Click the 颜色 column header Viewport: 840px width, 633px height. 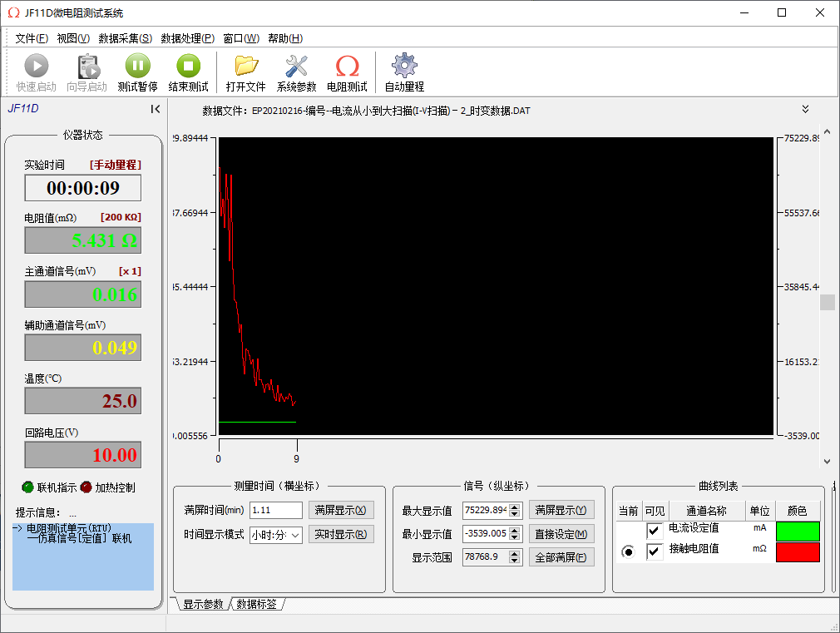click(x=797, y=511)
